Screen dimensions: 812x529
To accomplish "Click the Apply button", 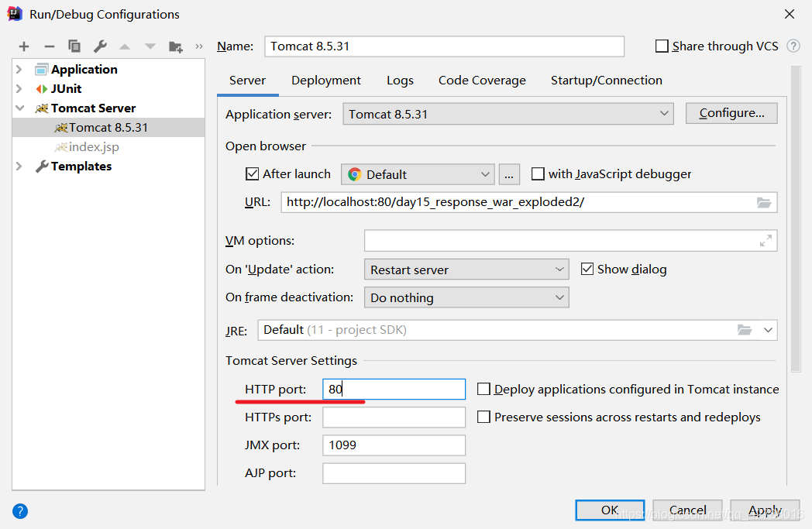I will point(765,510).
